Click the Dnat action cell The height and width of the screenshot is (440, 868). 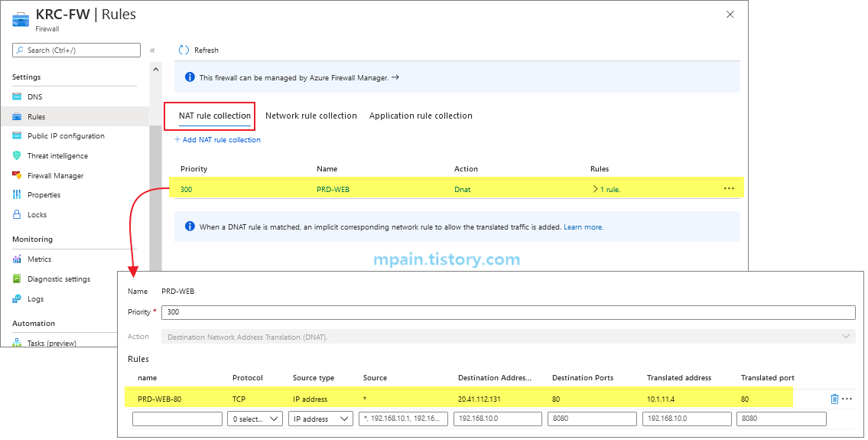(x=462, y=190)
